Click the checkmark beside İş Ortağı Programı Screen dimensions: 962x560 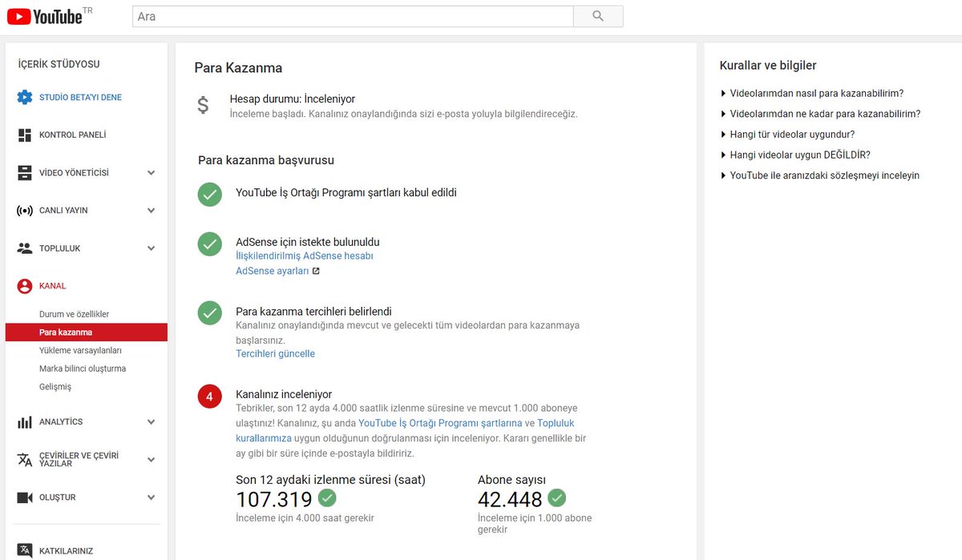(210, 194)
